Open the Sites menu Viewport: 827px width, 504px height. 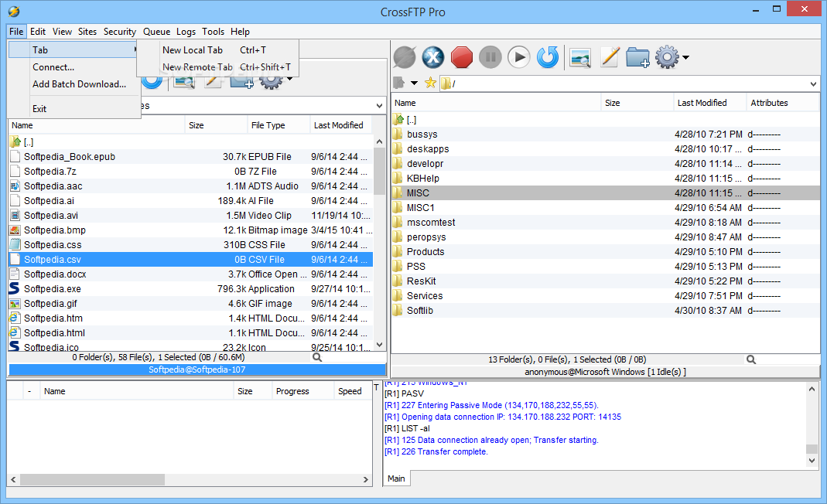pos(87,32)
